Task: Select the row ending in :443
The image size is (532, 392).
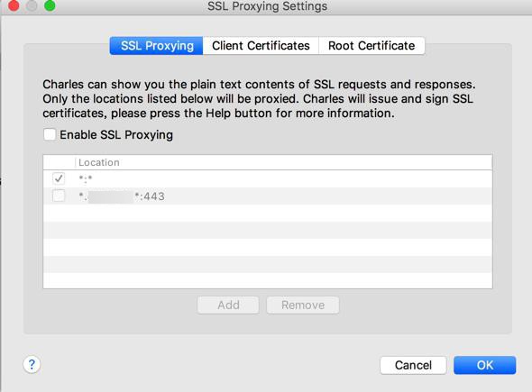Action: [268, 196]
